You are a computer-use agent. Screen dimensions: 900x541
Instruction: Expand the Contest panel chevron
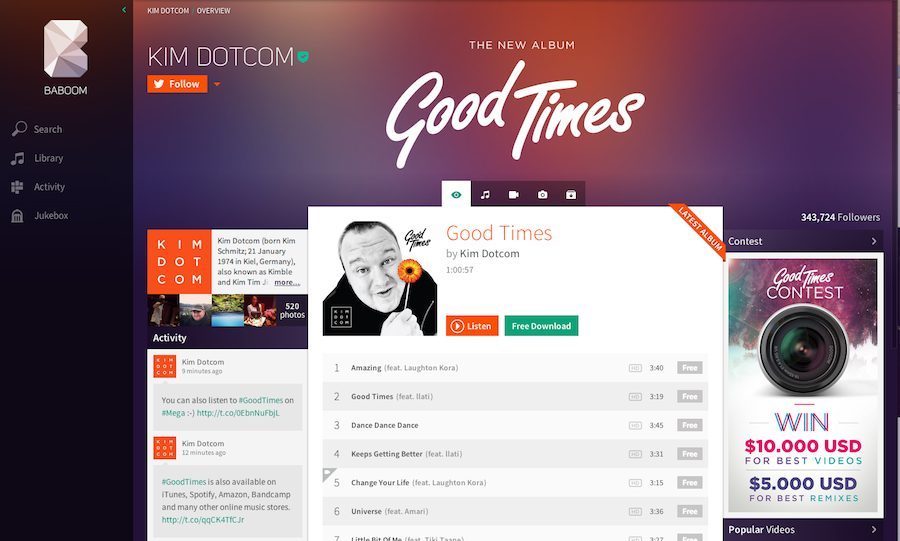coord(874,241)
